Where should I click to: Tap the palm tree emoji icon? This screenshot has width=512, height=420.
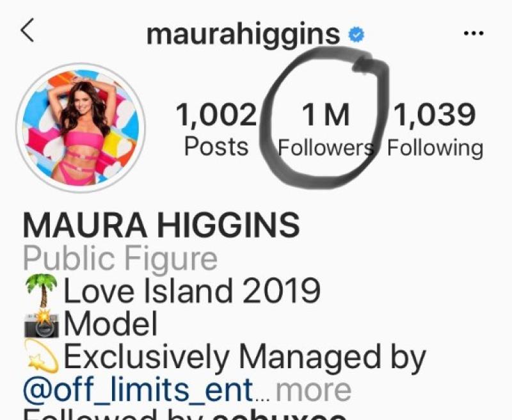click(x=42, y=290)
